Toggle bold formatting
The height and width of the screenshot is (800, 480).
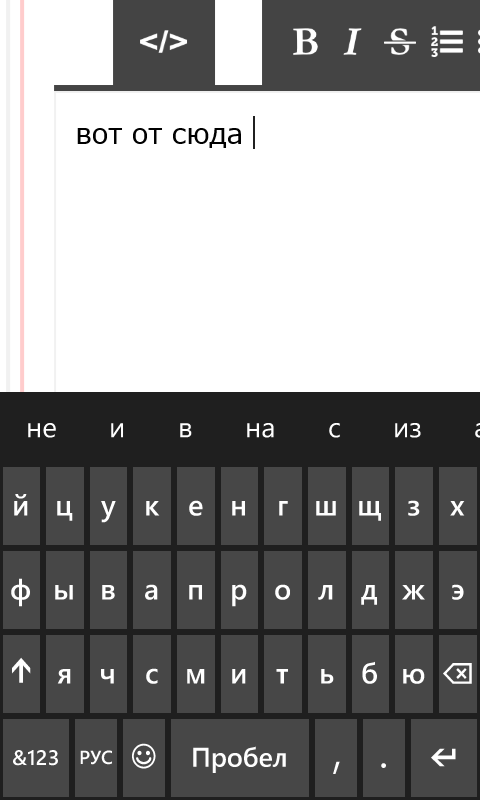306,42
